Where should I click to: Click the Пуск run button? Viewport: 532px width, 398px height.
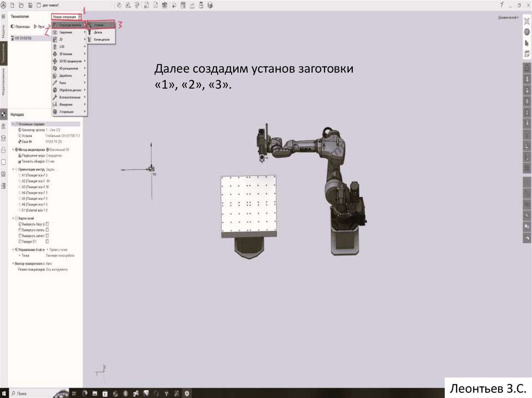click(x=39, y=26)
